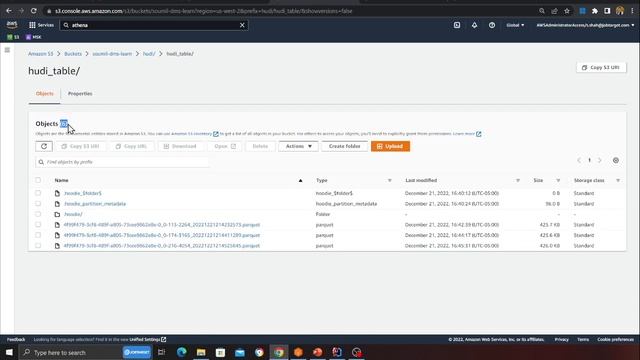The image size is (640, 360).
Task: Select the .hoodie_partition_metadata row checkbox
Action: [x=38, y=204]
